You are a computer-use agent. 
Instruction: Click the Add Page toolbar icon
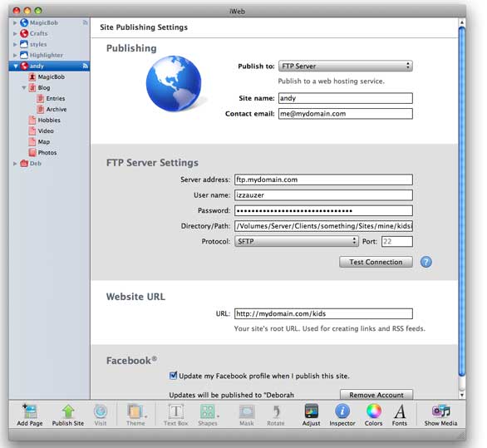(30, 411)
